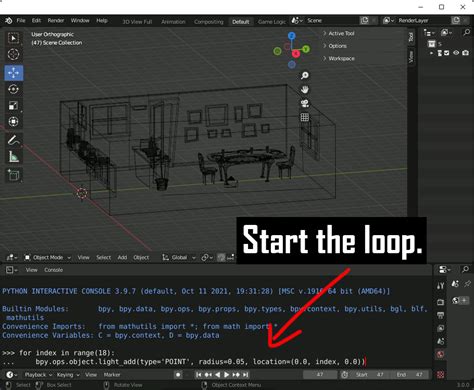Toggle Scene Collection viewport visibility eye
Screen dimensions: 474x390
click(456, 53)
